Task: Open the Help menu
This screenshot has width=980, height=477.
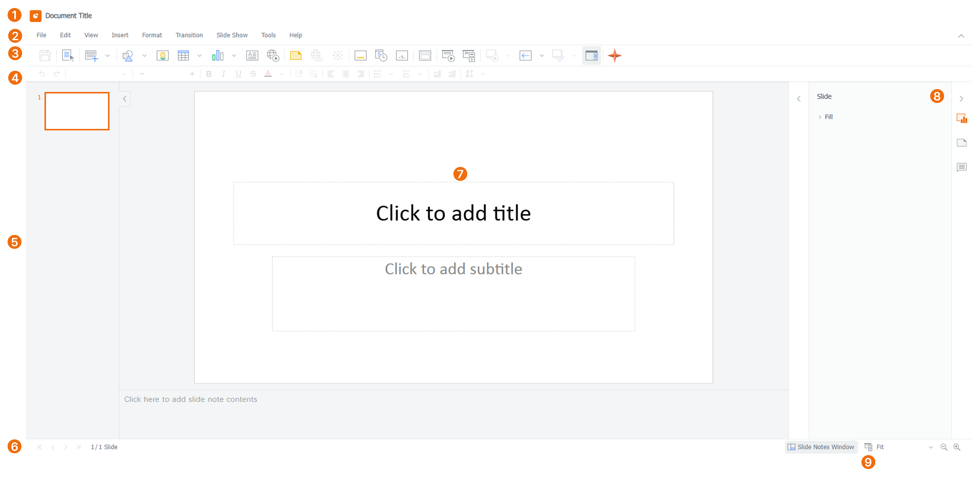Action: [295, 35]
